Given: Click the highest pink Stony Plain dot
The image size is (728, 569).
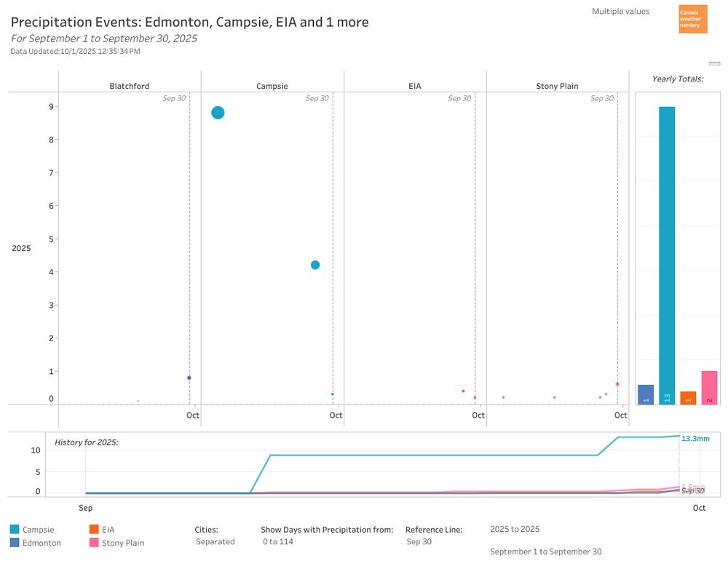Looking at the screenshot, I should pyautogui.click(x=617, y=384).
